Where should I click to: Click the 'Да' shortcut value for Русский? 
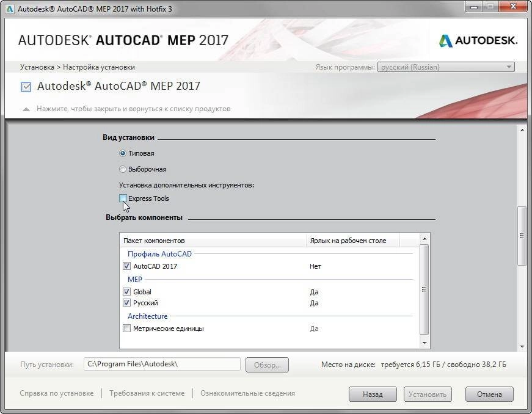click(x=314, y=303)
